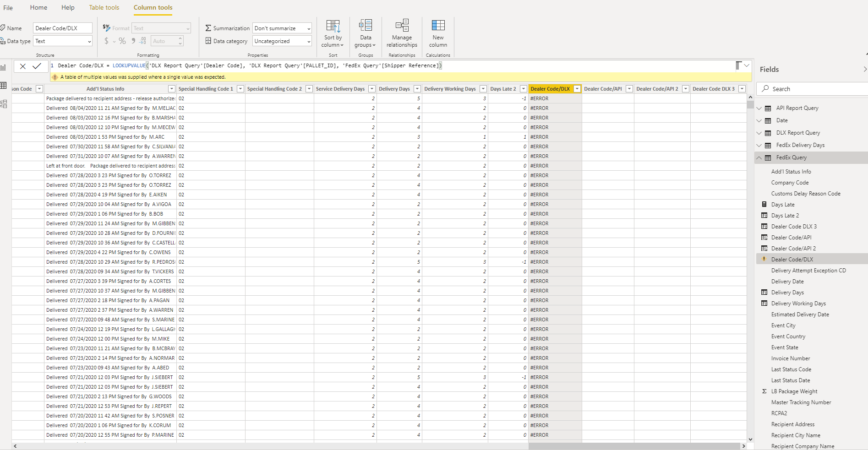This screenshot has width=868, height=450.
Task: Click the error warning icon in yellow message bar
Action: pos(55,77)
